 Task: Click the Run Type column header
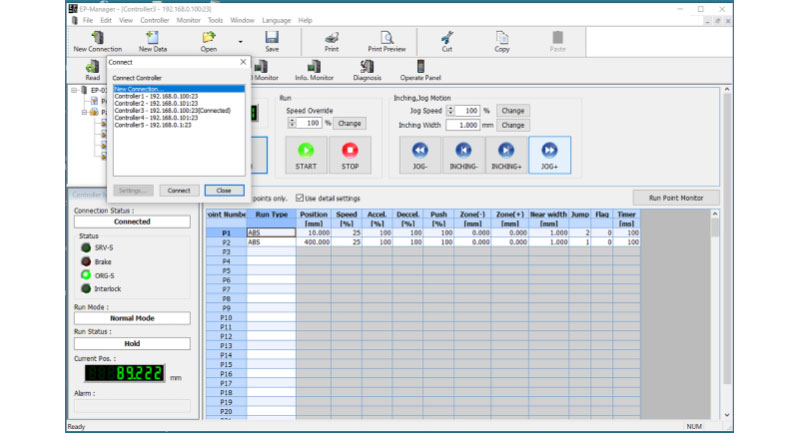tap(271, 219)
